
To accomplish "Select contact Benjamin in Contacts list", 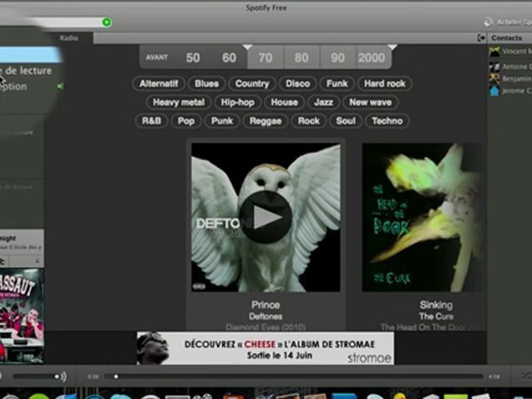I will (510, 79).
